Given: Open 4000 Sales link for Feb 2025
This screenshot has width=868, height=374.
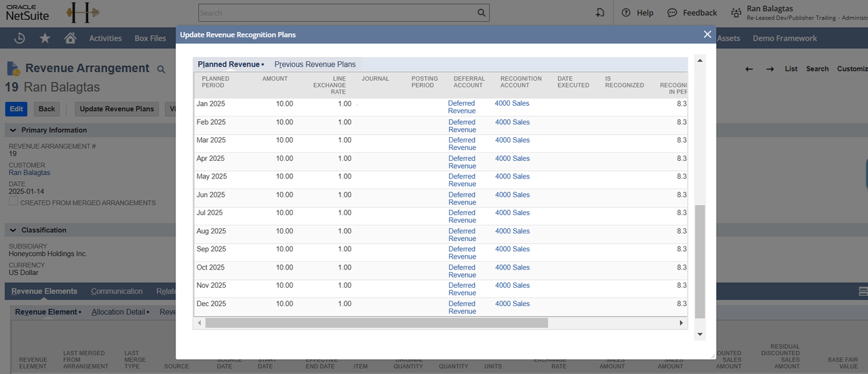Looking at the screenshot, I should 512,122.
